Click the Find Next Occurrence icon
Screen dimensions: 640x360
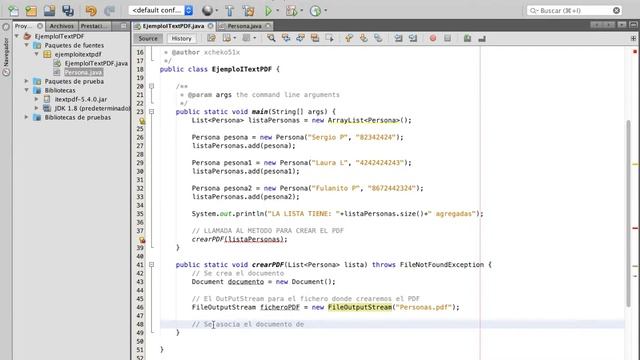pyautogui.click(x=300, y=38)
